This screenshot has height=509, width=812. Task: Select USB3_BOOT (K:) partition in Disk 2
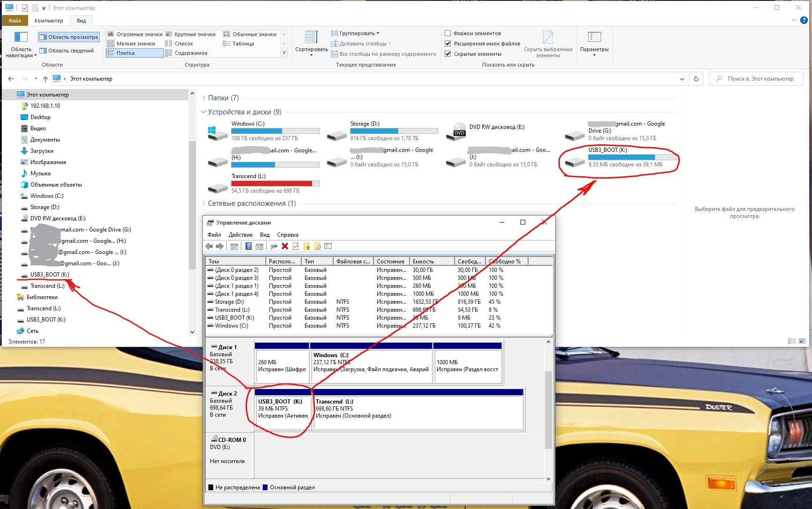coord(283,409)
